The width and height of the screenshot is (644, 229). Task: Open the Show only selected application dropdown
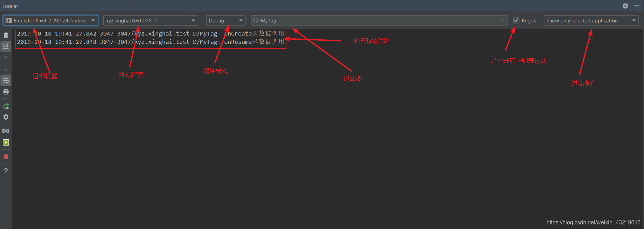coord(591,20)
